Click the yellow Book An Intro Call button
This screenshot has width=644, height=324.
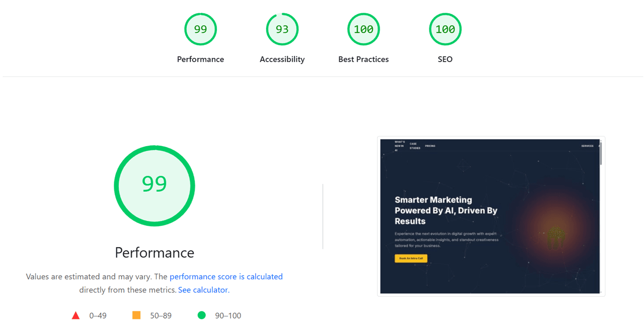411,258
